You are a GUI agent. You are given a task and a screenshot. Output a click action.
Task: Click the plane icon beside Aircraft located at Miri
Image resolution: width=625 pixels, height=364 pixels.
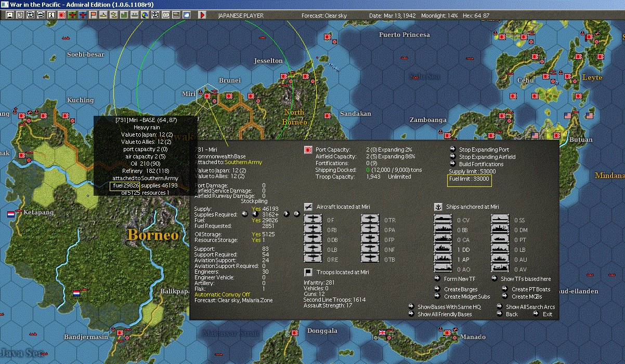click(x=308, y=207)
